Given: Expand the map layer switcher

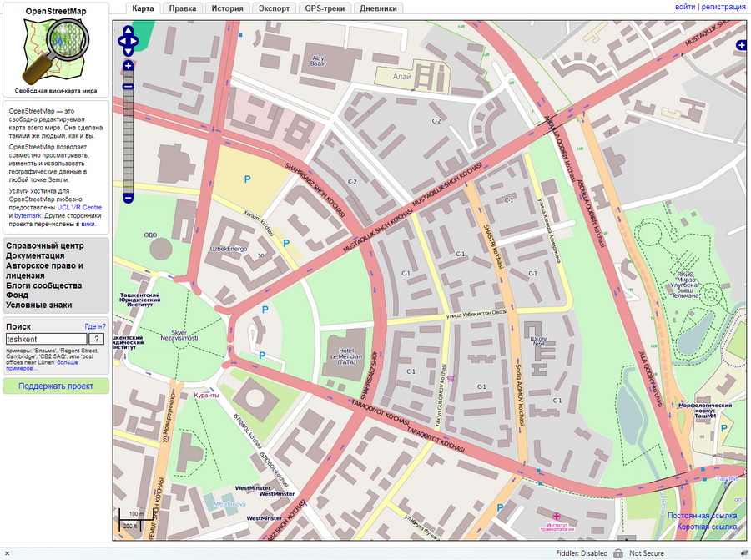Looking at the screenshot, I should coord(741,45).
